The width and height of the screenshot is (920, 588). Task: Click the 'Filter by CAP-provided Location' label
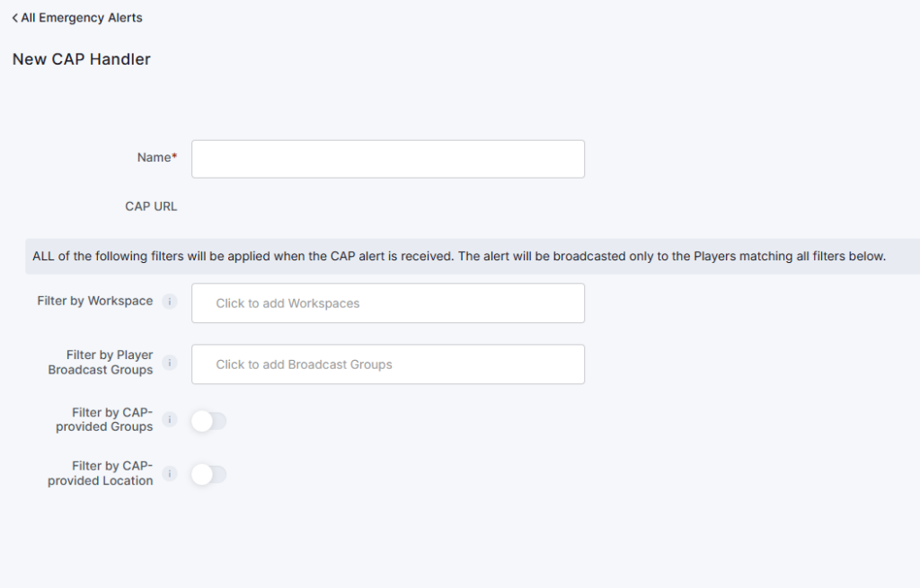coord(101,473)
